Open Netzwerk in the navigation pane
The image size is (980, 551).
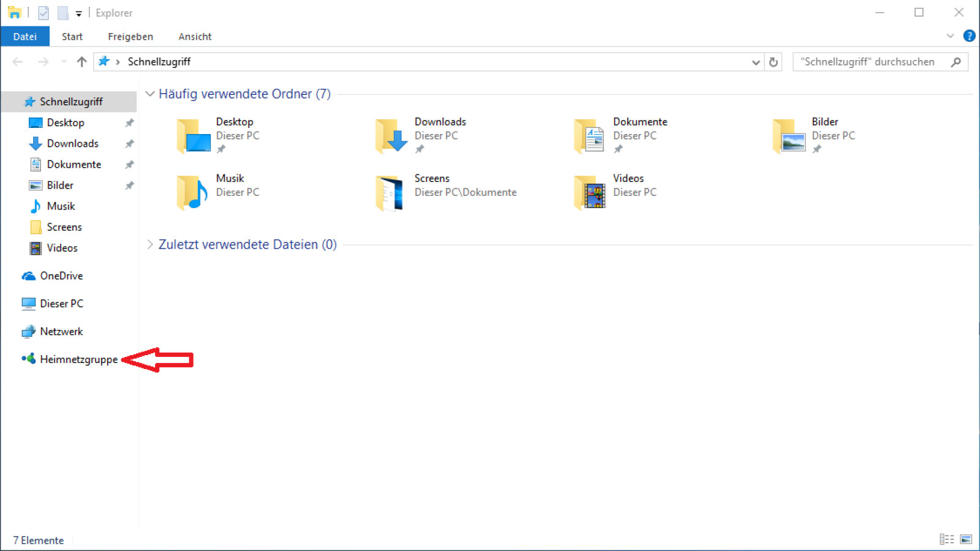[x=61, y=331]
